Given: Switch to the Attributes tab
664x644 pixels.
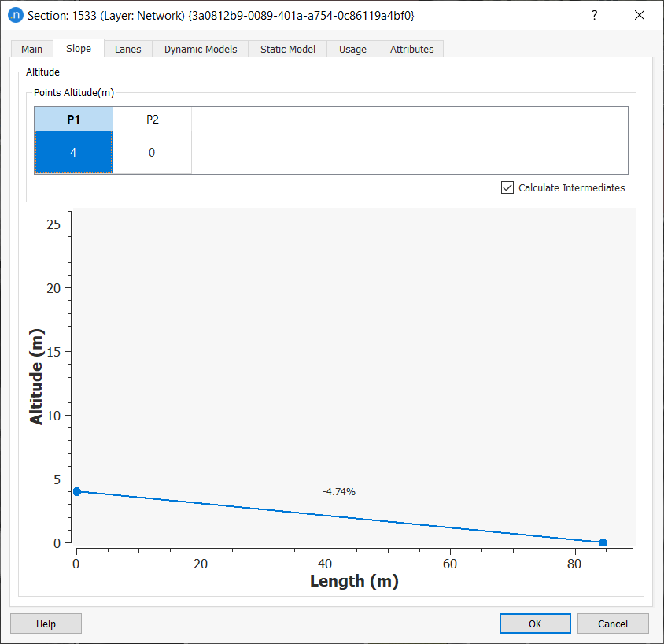Looking at the screenshot, I should pos(411,49).
